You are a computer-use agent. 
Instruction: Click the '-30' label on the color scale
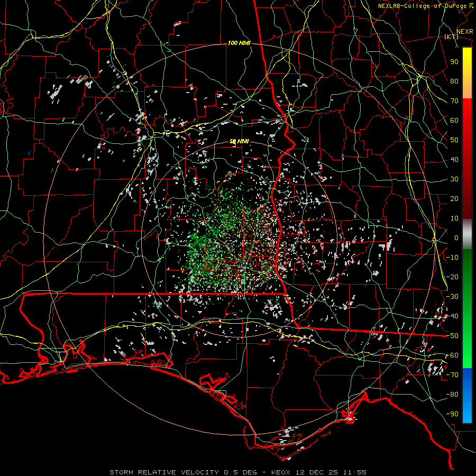point(452,297)
